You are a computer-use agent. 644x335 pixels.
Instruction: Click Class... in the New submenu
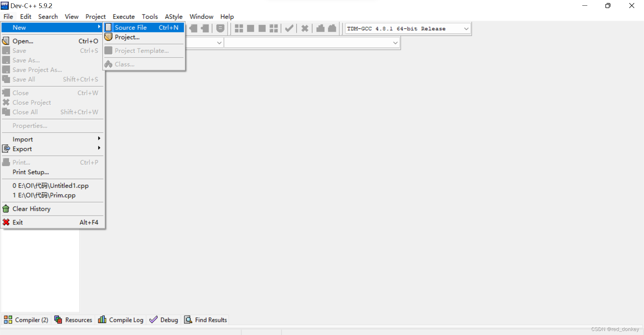pos(144,64)
